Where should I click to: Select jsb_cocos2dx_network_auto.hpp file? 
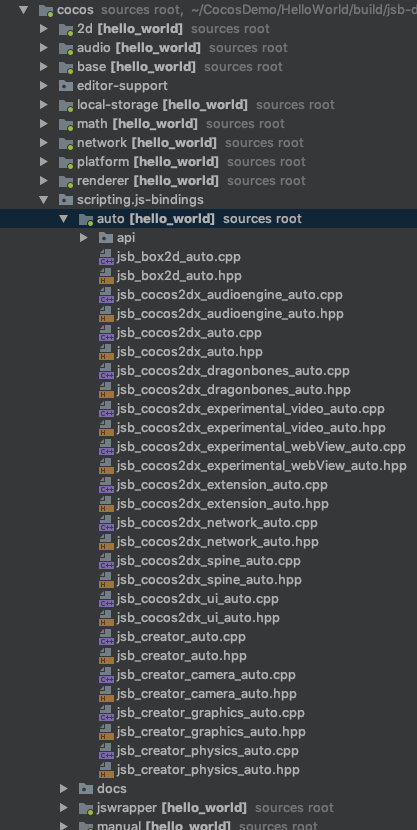tap(217, 542)
